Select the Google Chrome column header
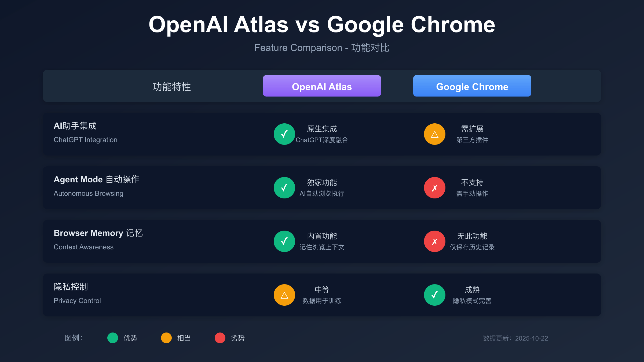The height and width of the screenshot is (362, 644). [x=472, y=86]
